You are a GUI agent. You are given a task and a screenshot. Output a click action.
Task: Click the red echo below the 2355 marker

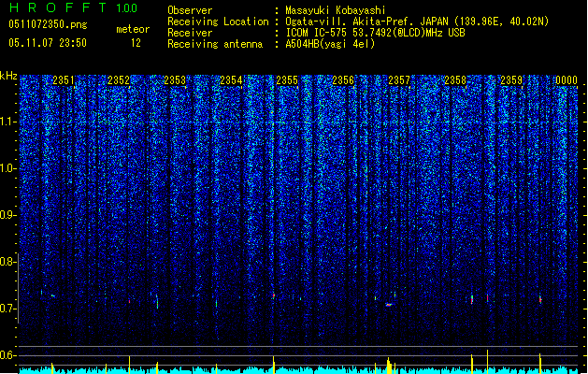(274, 296)
